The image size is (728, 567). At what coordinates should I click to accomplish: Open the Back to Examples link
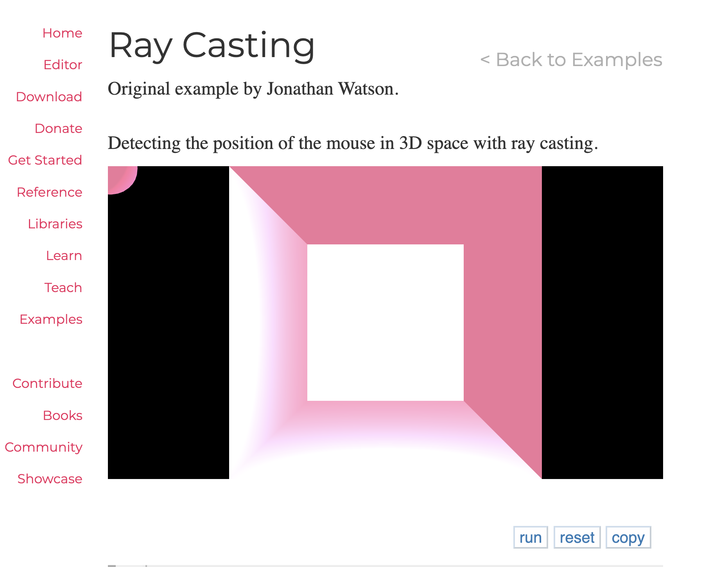pos(571,59)
